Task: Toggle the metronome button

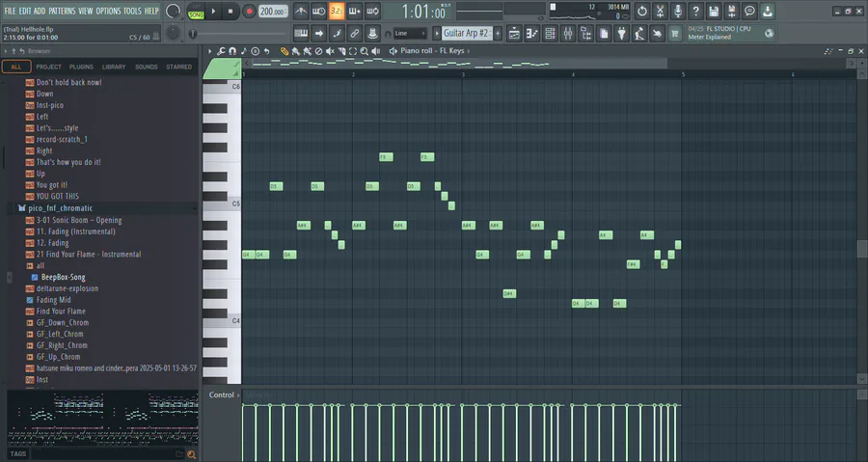Action: click(301, 11)
